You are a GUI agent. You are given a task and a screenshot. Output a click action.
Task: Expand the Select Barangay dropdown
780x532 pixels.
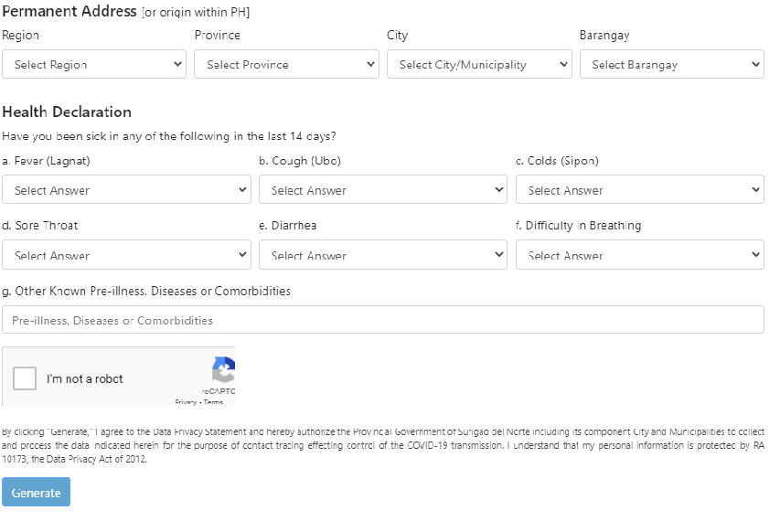click(x=671, y=65)
